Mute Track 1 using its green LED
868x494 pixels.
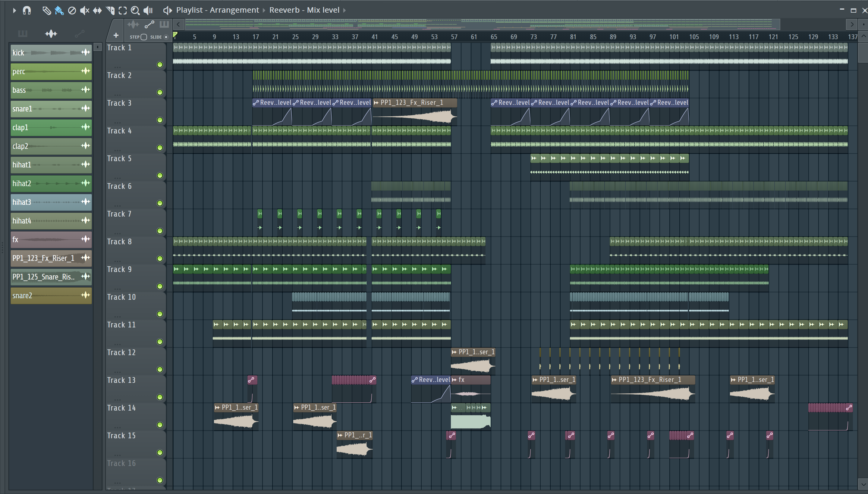pyautogui.click(x=159, y=64)
